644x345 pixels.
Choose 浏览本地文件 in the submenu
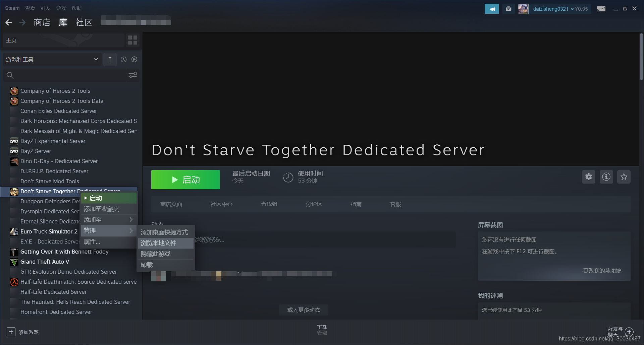pos(166,243)
